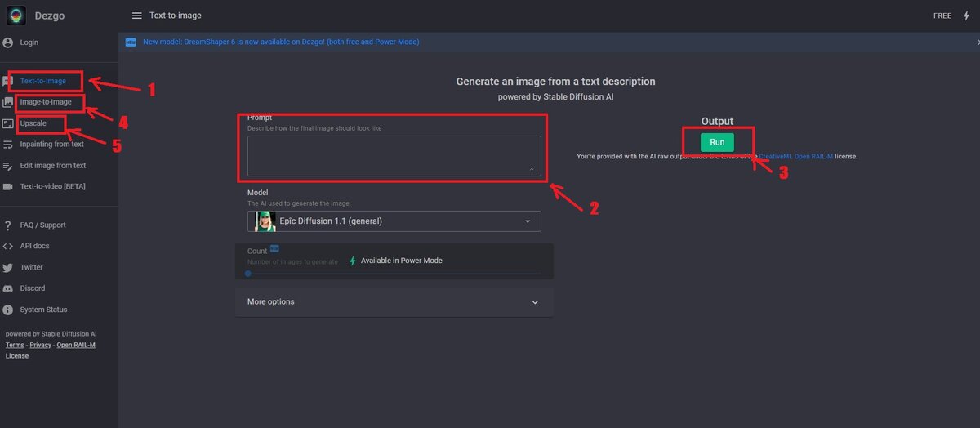Image resolution: width=980 pixels, height=428 pixels.
Task: Click the Dezgo brand name
Action: coord(49,16)
